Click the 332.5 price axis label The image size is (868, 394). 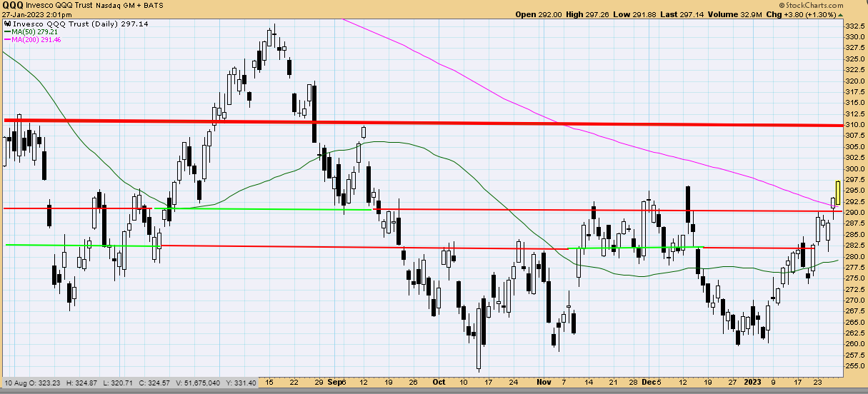[855, 26]
